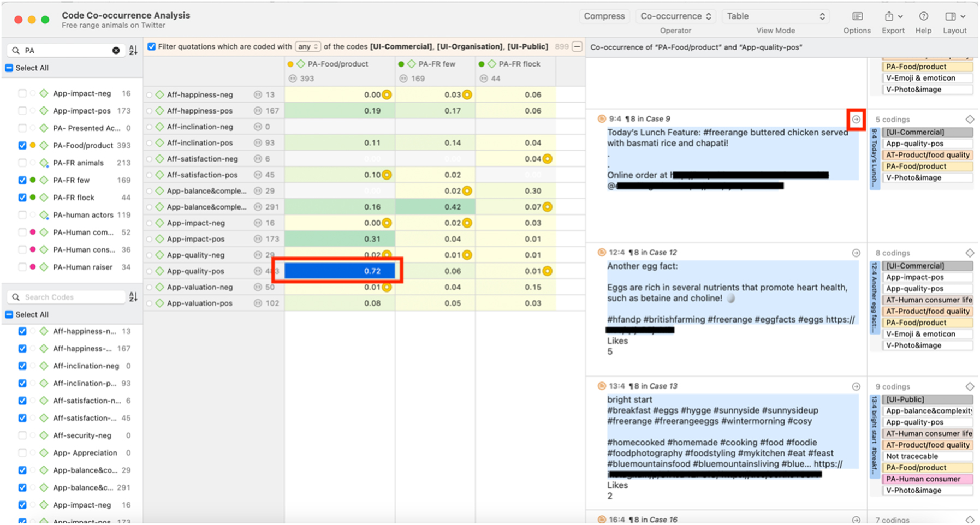Open the Co-occurrence operator dropdown
The height and width of the screenshot is (525, 980).
pyautogui.click(x=675, y=16)
